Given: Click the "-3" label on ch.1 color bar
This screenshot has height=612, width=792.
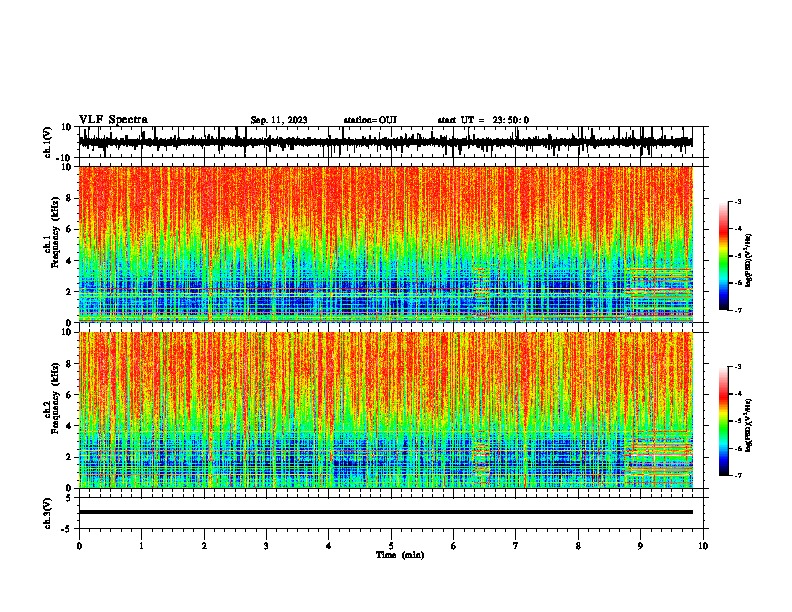Looking at the screenshot, I should click(x=737, y=201).
